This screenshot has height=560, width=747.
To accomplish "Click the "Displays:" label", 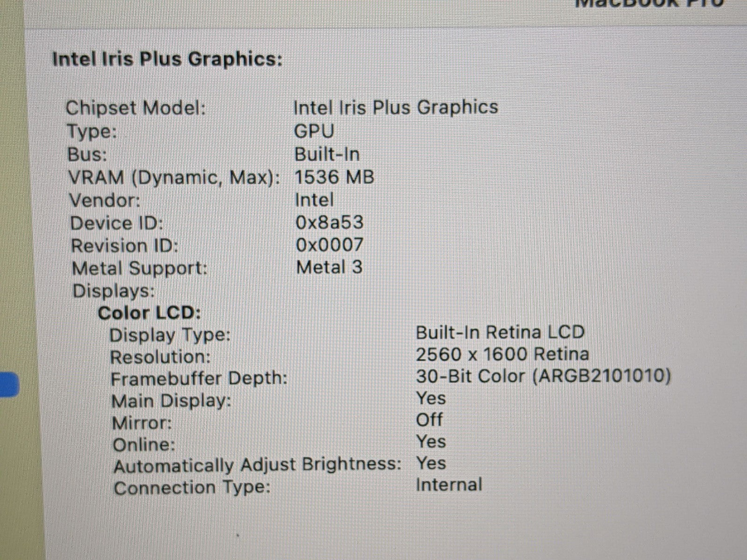I will [x=114, y=291].
